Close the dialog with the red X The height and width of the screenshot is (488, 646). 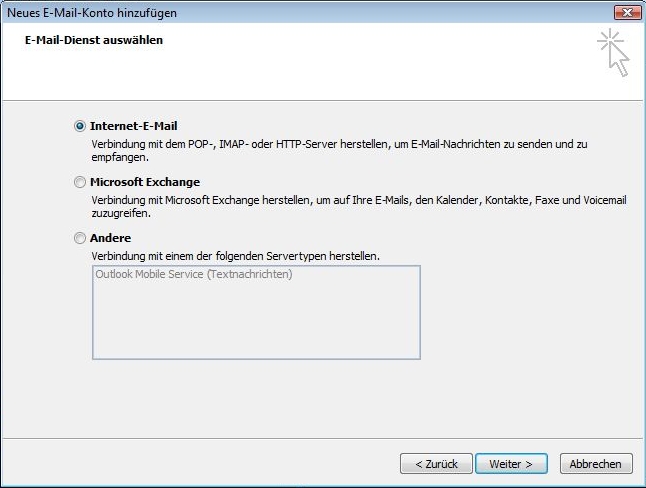click(627, 13)
